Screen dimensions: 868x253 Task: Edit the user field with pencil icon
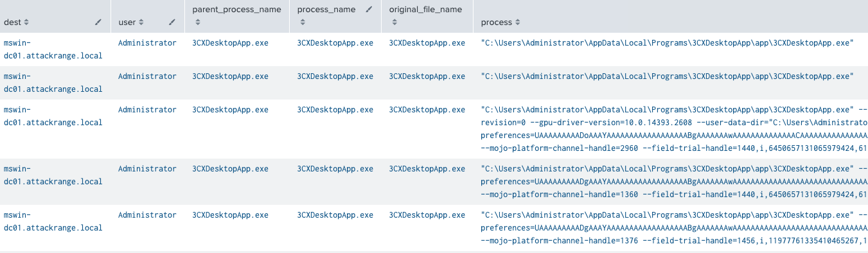pos(172,22)
